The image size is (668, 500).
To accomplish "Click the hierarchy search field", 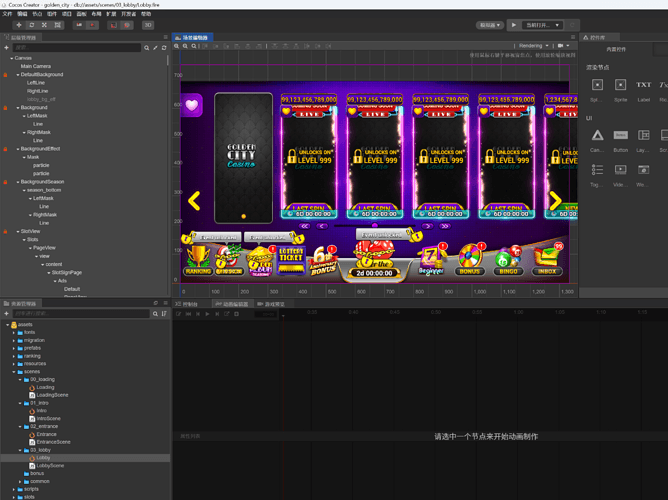I will (77, 48).
